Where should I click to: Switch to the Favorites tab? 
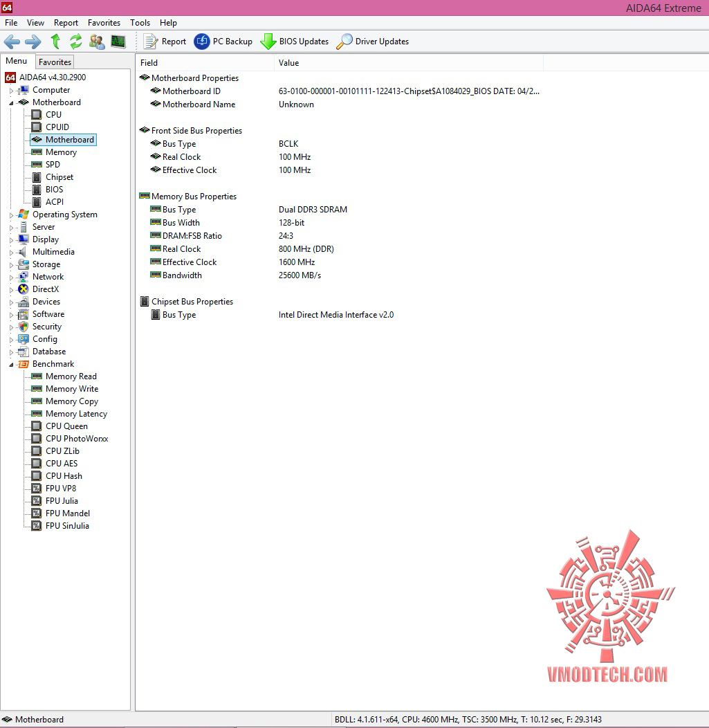point(55,62)
